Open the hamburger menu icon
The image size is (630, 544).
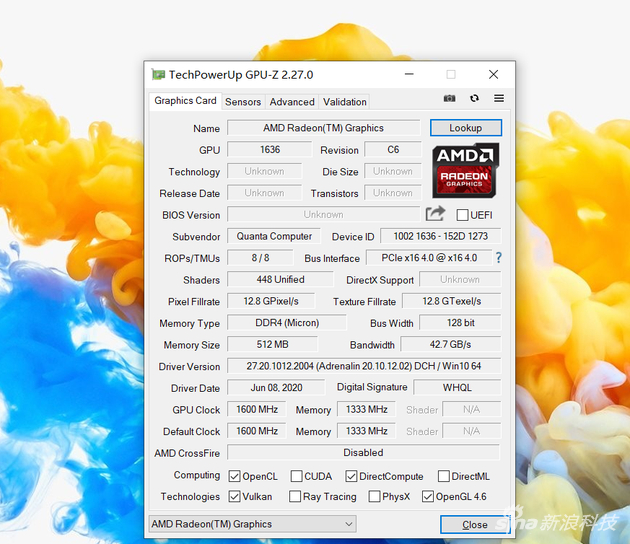click(499, 98)
